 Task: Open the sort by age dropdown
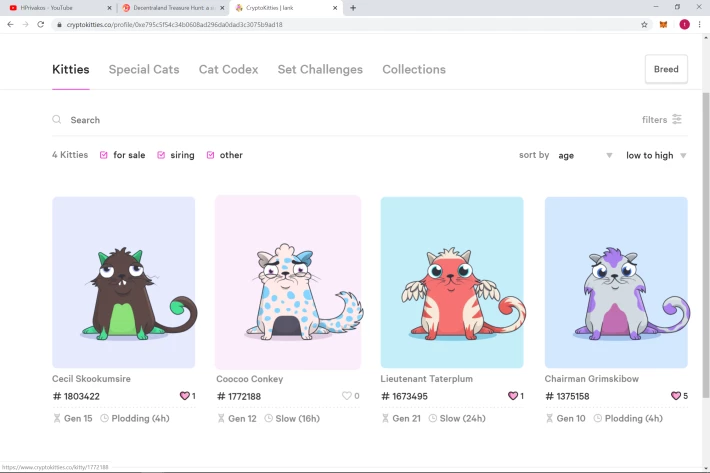[585, 155]
